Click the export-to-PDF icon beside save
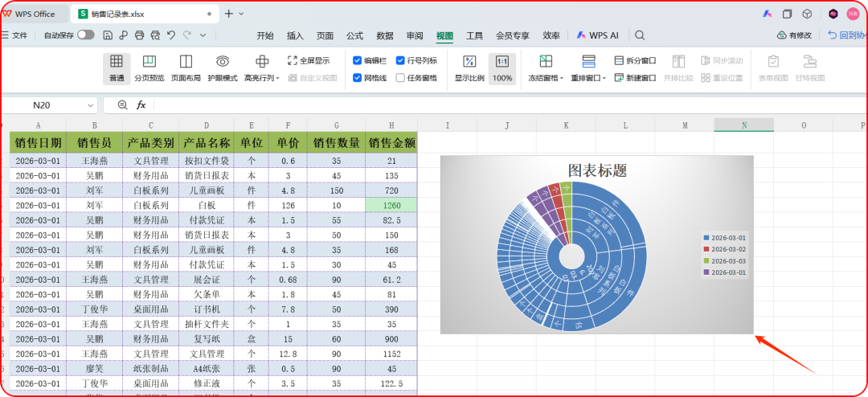This screenshot has width=868, height=397. coord(124,35)
